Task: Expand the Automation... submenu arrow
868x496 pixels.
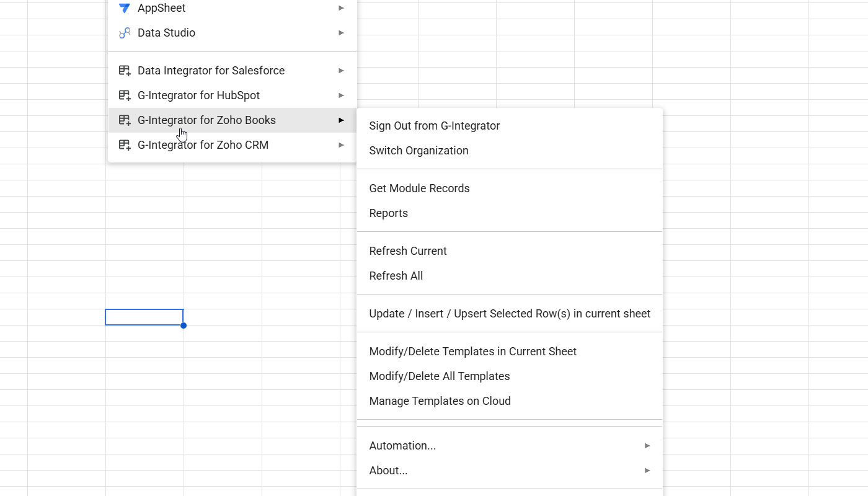Action: tap(647, 446)
